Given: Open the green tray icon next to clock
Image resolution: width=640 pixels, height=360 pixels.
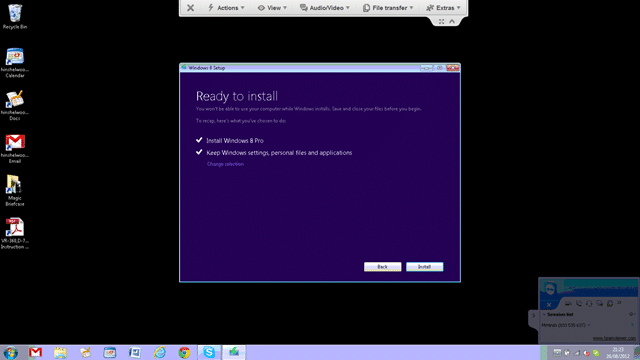Looking at the screenshot, I should pyautogui.click(x=596, y=353).
